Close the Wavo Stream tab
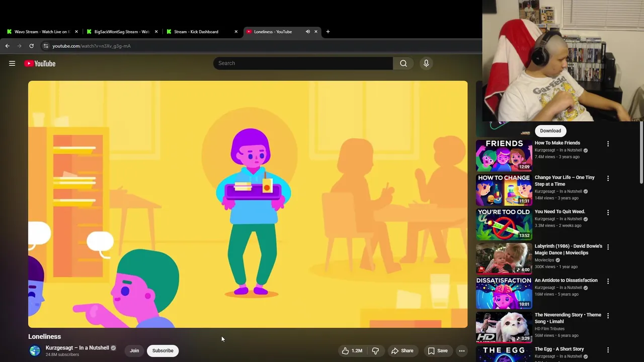644x362 pixels. (x=76, y=32)
